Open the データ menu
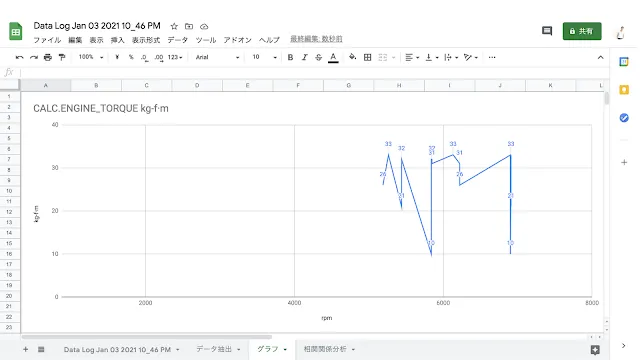Viewport: 640px width, 360px height. [x=178, y=40]
